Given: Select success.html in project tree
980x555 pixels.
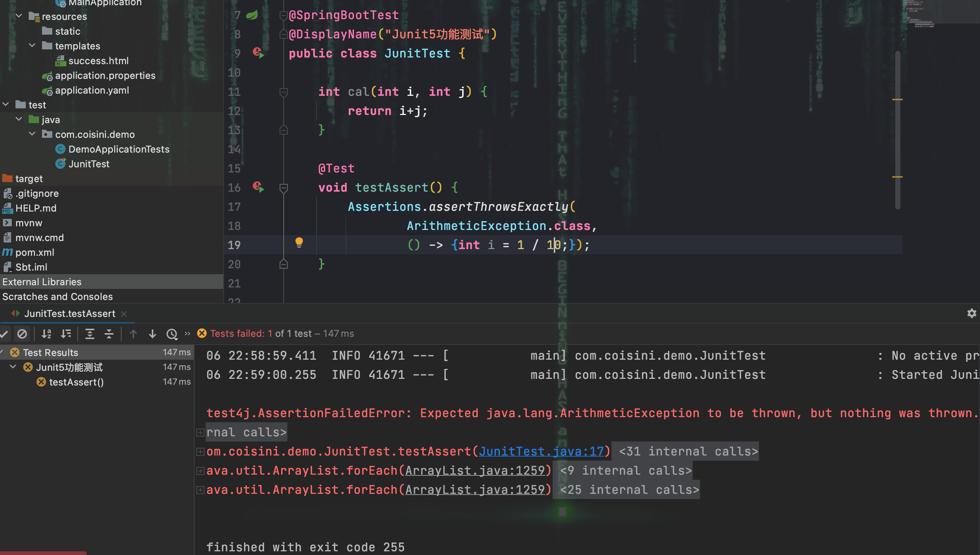Looking at the screenshot, I should coord(98,60).
